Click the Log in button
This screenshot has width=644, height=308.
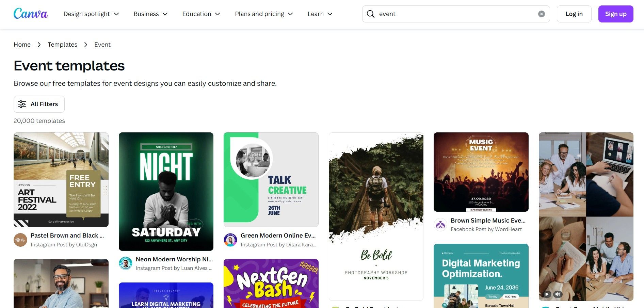(574, 14)
